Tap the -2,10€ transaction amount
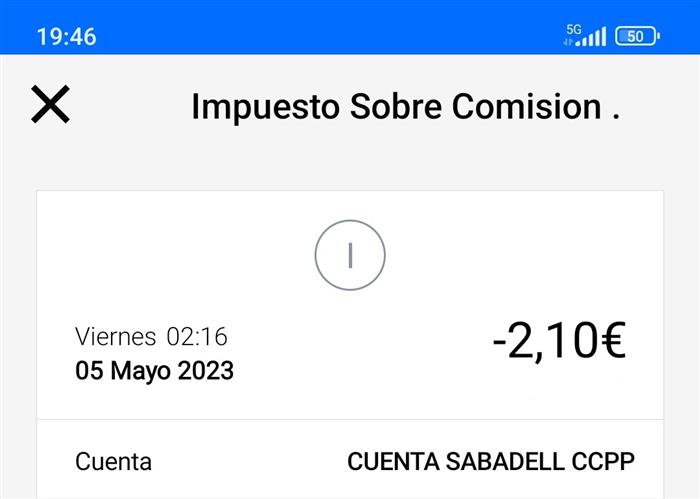The width and height of the screenshot is (700, 499). point(558,343)
